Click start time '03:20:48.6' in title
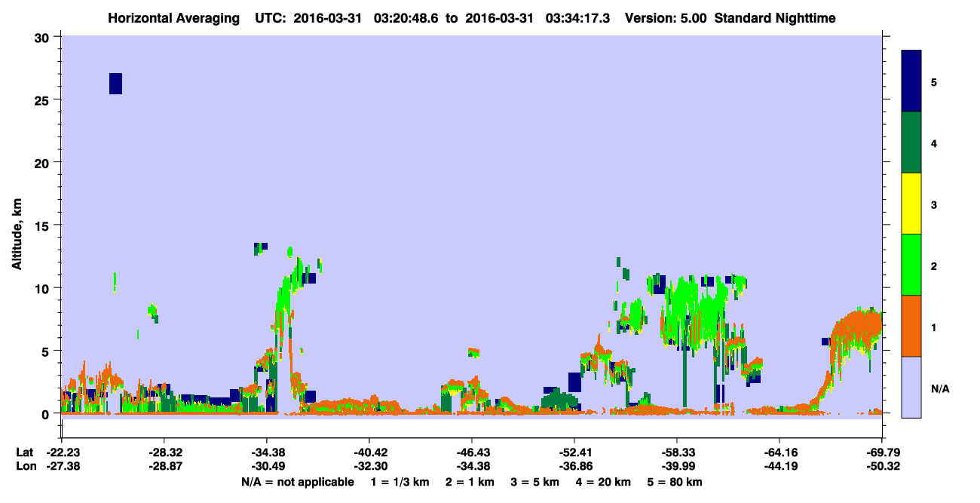Image resolution: width=980 pixels, height=503 pixels. (407, 18)
